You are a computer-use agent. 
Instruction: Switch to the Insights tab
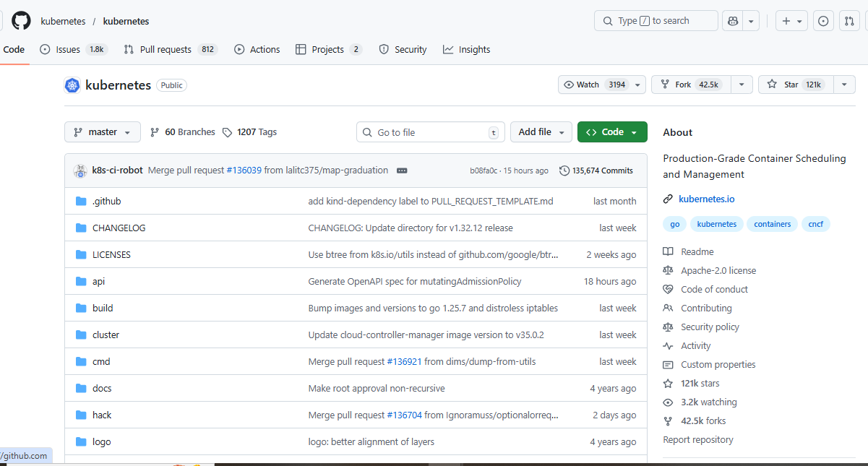pos(466,49)
